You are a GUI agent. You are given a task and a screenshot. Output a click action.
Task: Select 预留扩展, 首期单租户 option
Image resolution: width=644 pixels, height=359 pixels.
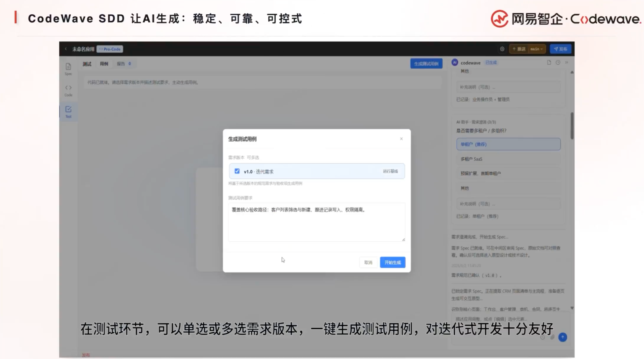coord(508,173)
